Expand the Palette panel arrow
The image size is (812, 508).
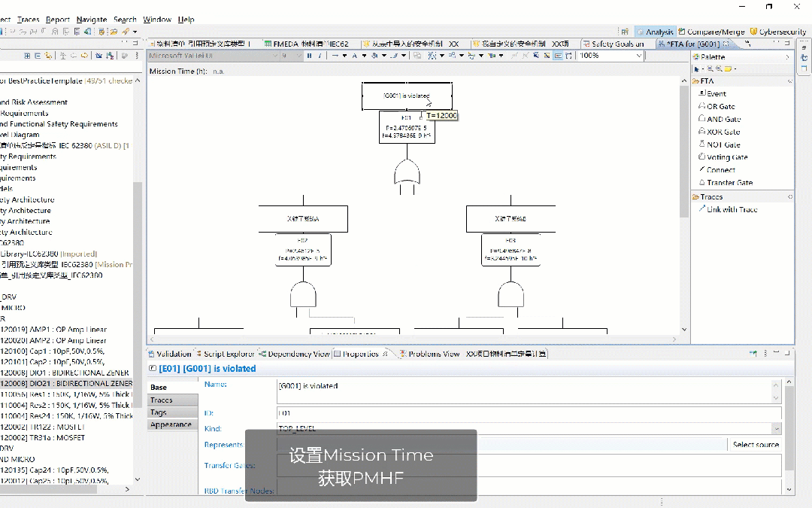pyautogui.click(x=788, y=57)
